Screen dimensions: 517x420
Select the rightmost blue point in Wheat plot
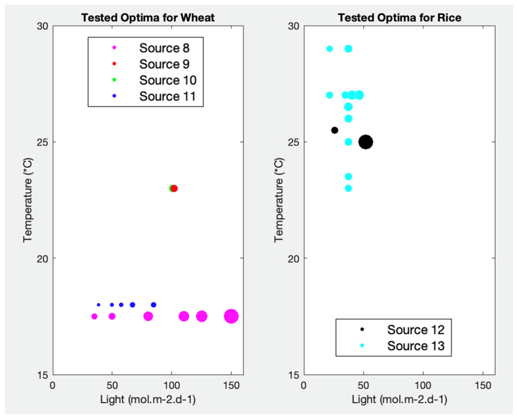pyautogui.click(x=153, y=305)
